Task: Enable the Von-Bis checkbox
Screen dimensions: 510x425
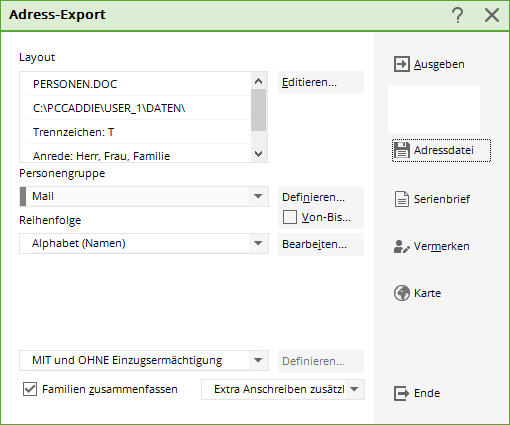Action: tap(290, 217)
